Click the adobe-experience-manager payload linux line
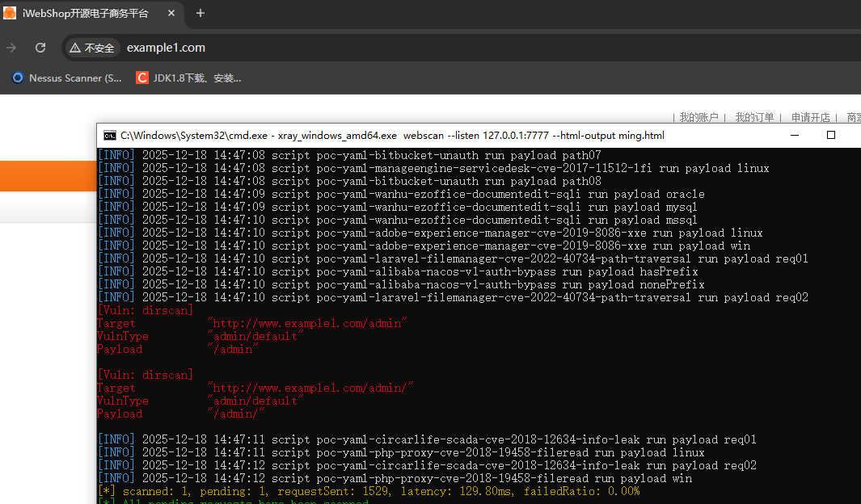This screenshot has width=861, height=504. click(430, 233)
